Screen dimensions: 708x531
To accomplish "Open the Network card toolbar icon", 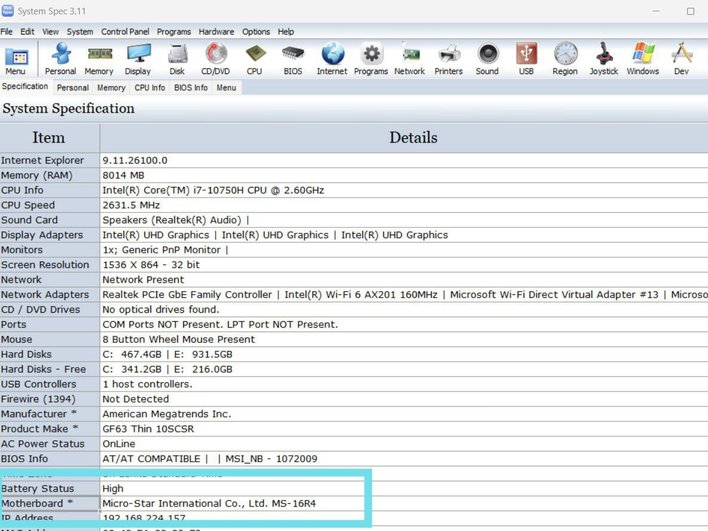I will point(410,59).
